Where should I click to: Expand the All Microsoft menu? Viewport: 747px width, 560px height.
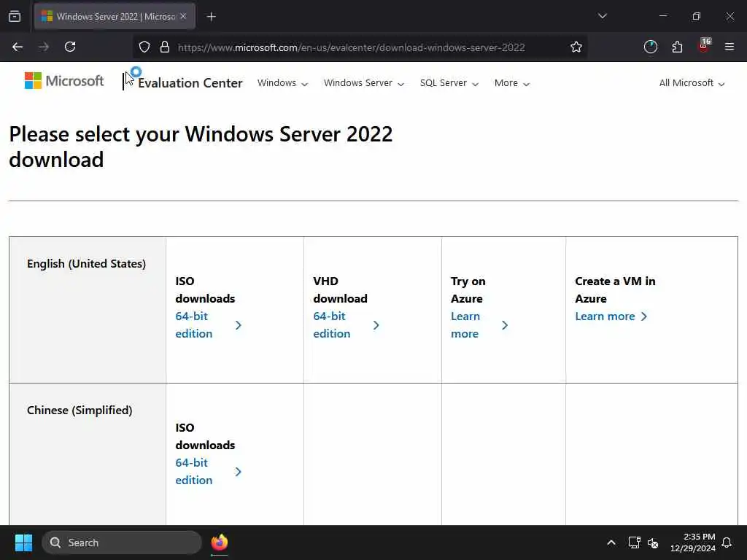click(692, 83)
